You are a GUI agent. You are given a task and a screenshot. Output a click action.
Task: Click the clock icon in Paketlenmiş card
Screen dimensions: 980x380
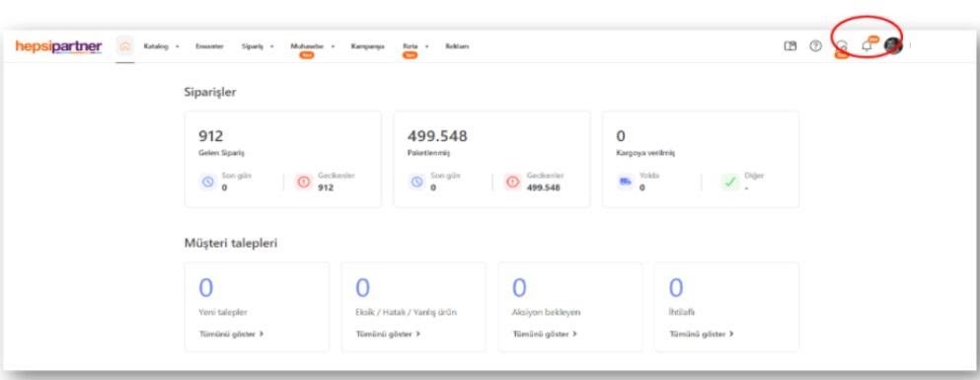click(x=416, y=182)
